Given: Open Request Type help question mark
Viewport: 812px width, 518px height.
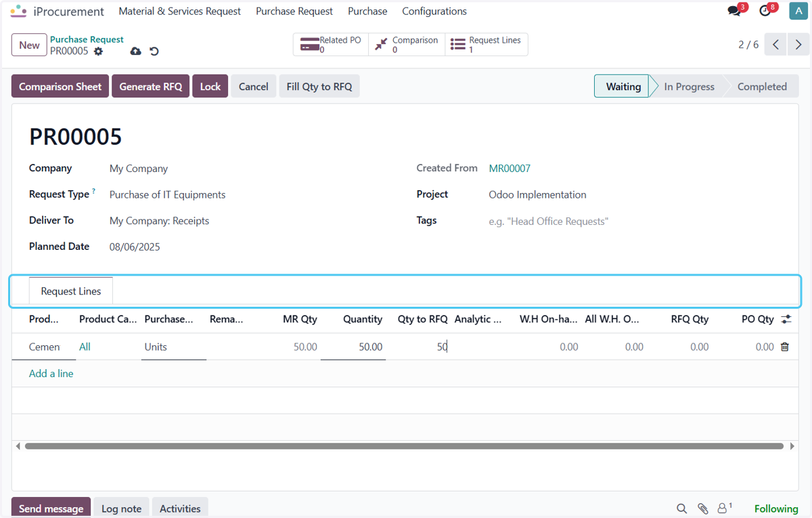Looking at the screenshot, I should [93, 192].
